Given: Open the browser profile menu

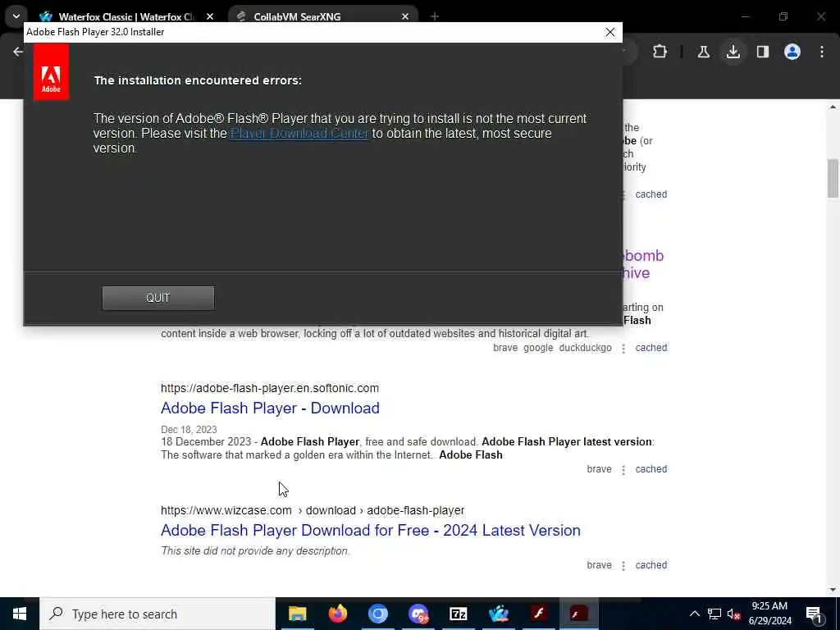Looking at the screenshot, I should pos(792,52).
